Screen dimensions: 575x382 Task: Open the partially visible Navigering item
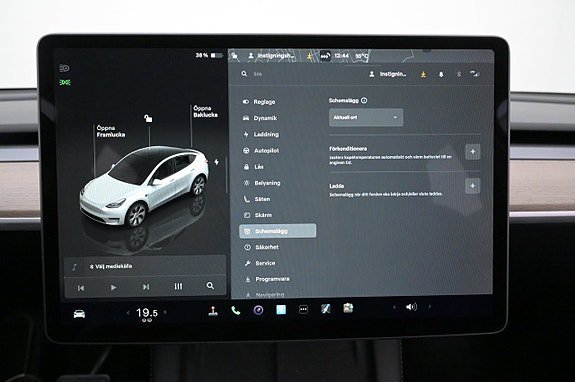(x=265, y=294)
